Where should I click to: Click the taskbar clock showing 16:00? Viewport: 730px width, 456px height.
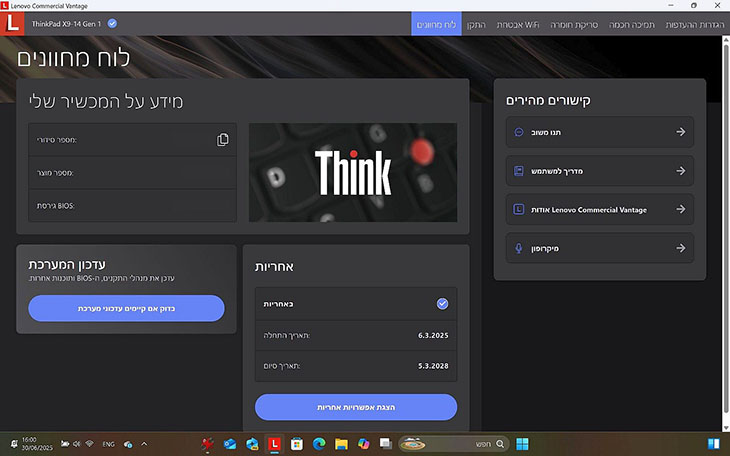pyautogui.click(x=37, y=443)
